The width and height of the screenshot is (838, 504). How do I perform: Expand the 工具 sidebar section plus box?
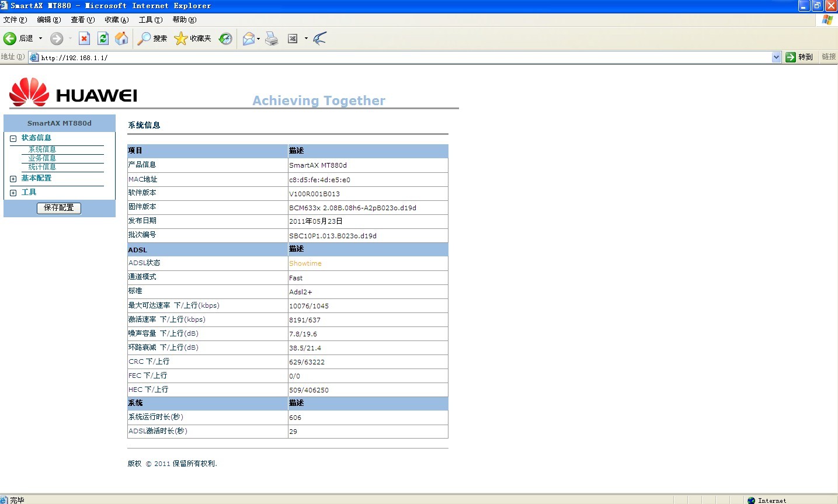tap(13, 193)
